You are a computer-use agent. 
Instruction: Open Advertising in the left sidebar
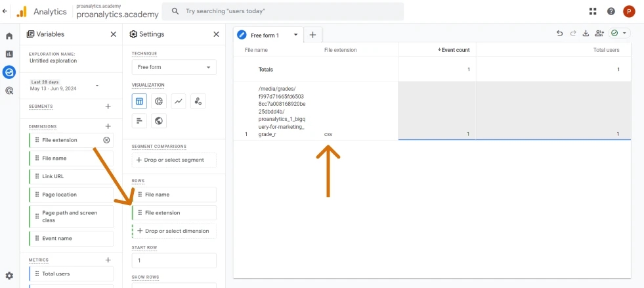9,91
